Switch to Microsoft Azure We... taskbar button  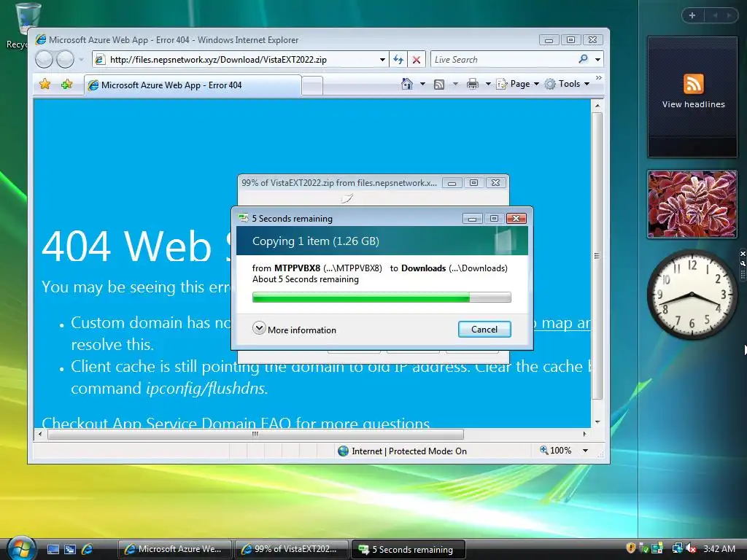click(x=174, y=549)
